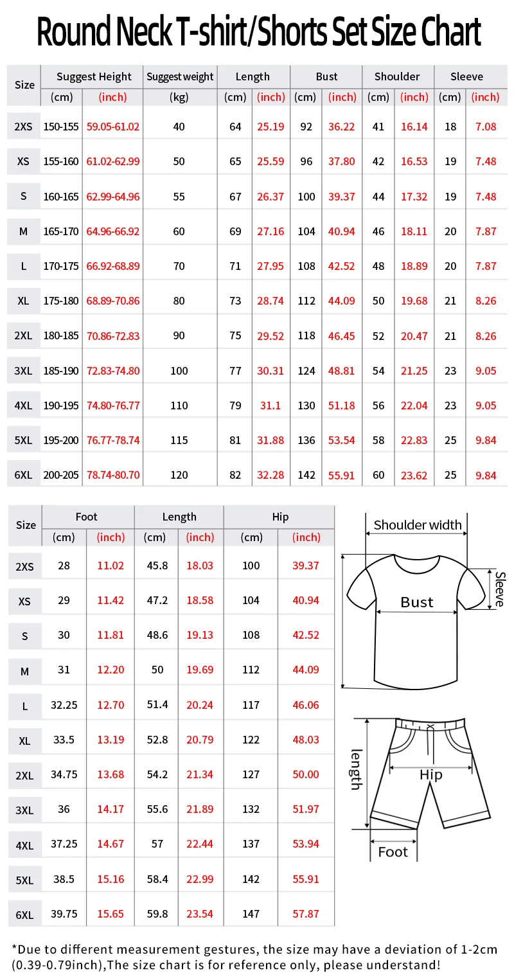Select the Shoulder column header in top table

[x=397, y=76]
